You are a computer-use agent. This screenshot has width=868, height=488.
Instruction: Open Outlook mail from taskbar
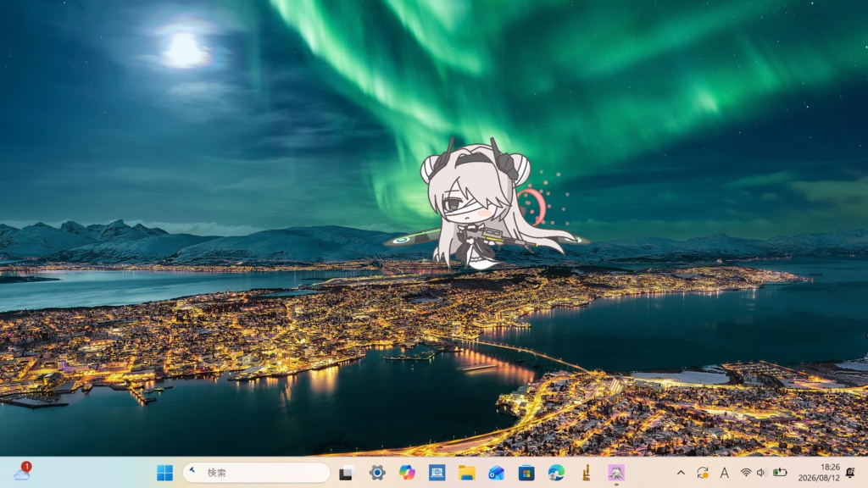(497, 473)
